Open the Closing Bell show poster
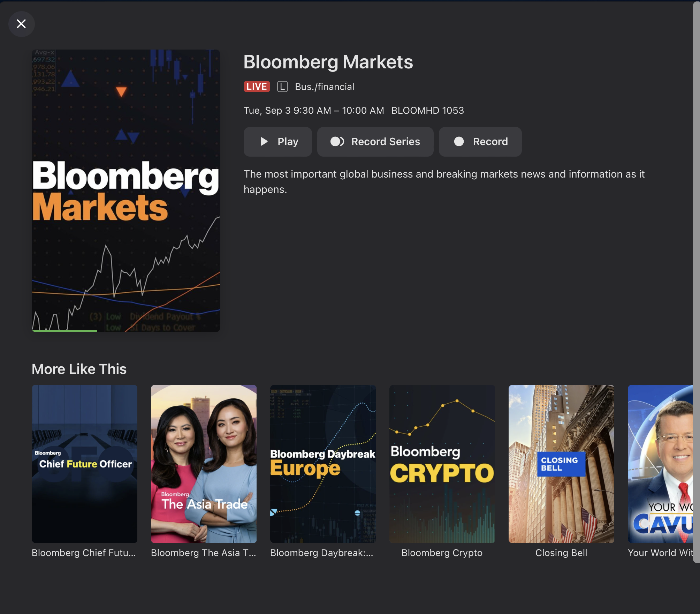 [x=561, y=464]
